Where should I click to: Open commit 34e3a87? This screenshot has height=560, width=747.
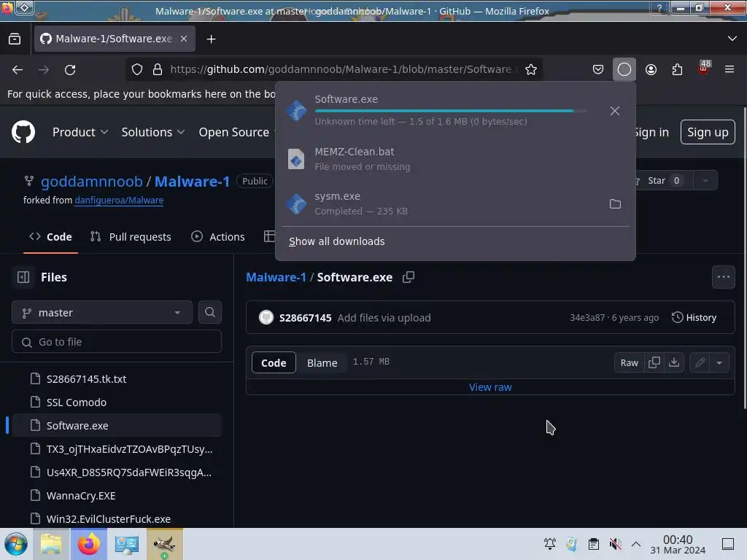[x=587, y=318]
